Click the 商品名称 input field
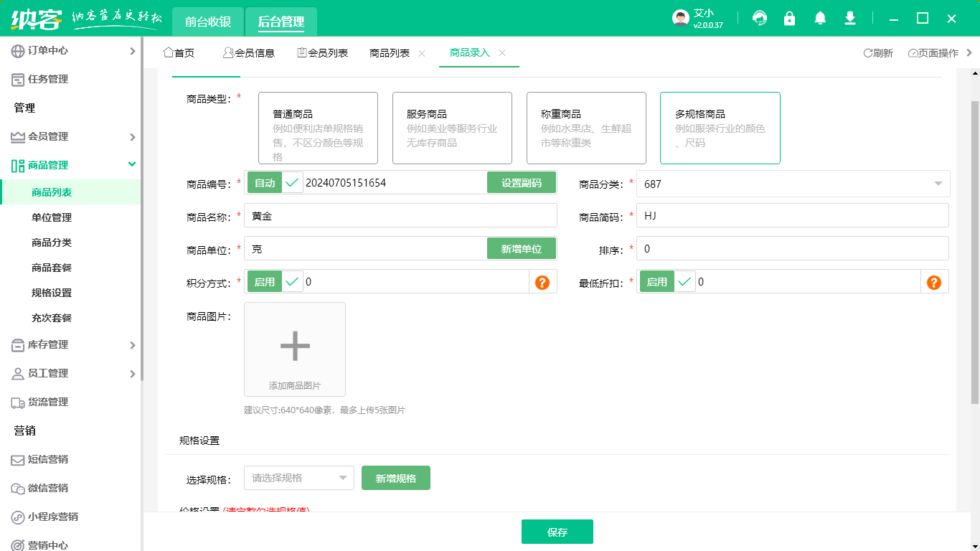The image size is (980, 551). [x=400, y=216]
